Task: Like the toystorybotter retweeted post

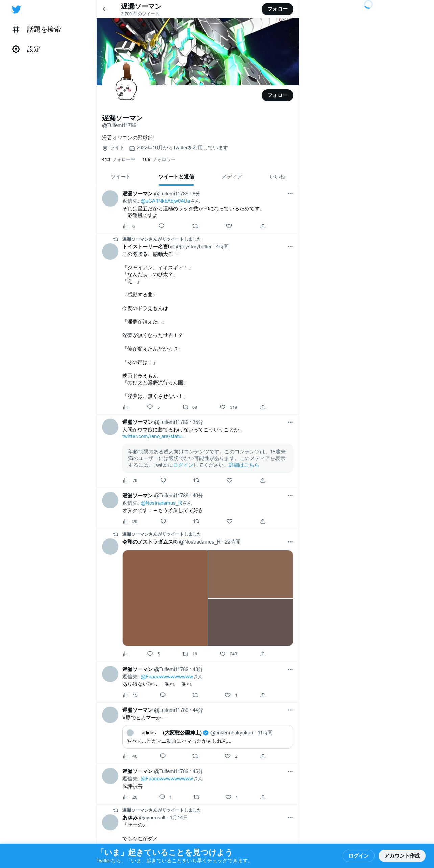Action: [x=223, y=407]
